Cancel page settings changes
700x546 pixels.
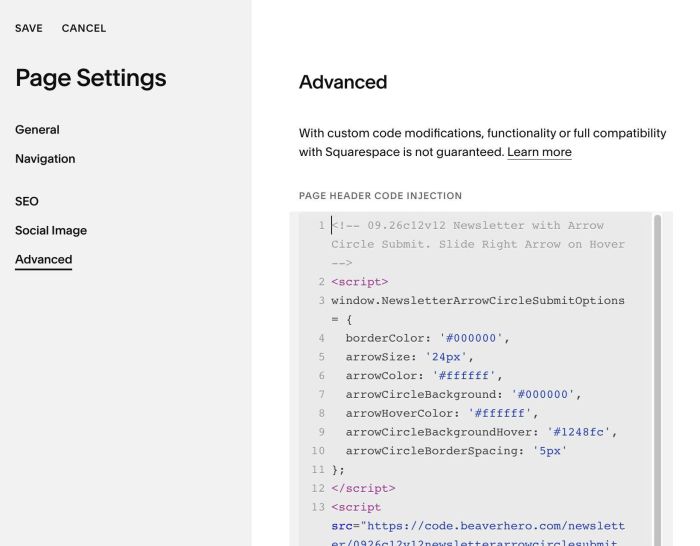[x=84, y=28]
